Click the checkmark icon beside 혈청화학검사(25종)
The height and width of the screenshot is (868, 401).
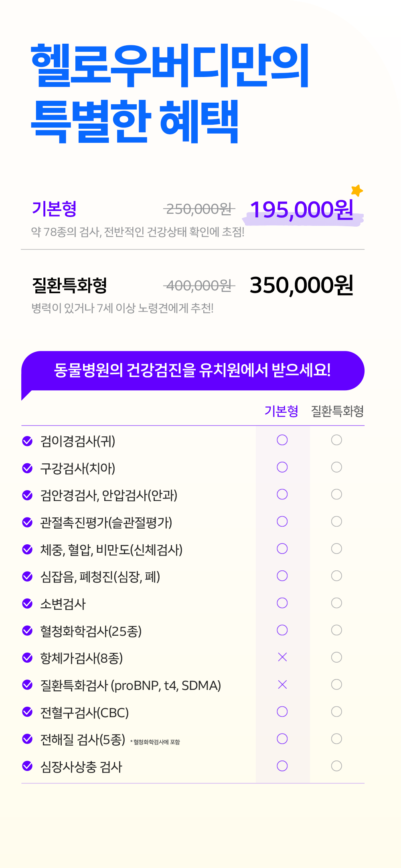(27, 631)
